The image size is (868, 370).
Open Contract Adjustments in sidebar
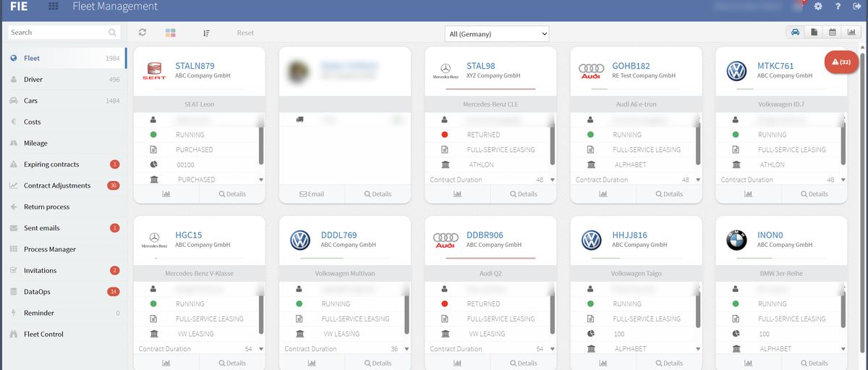[64, 185]
